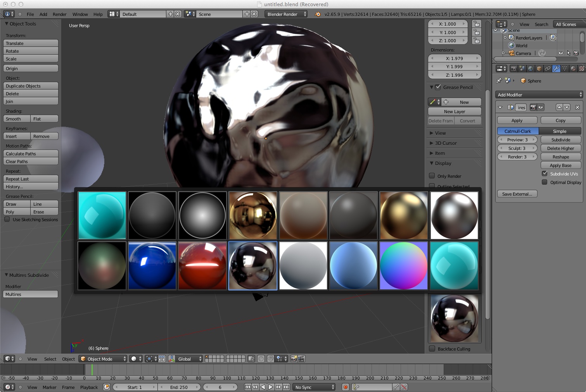Screen dimensions: 586x392
Task: Pick the rainbow gradient matcap sphere
Action: (404, 266)
